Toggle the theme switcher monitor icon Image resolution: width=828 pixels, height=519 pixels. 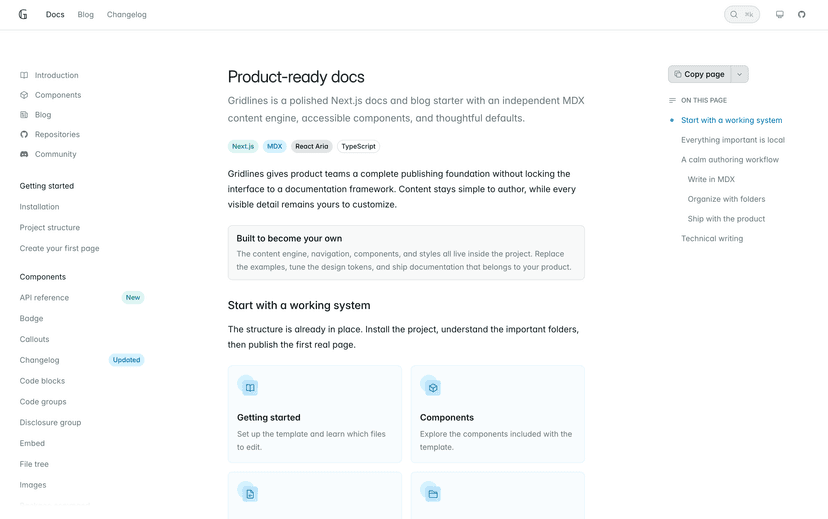click(779, 14)
